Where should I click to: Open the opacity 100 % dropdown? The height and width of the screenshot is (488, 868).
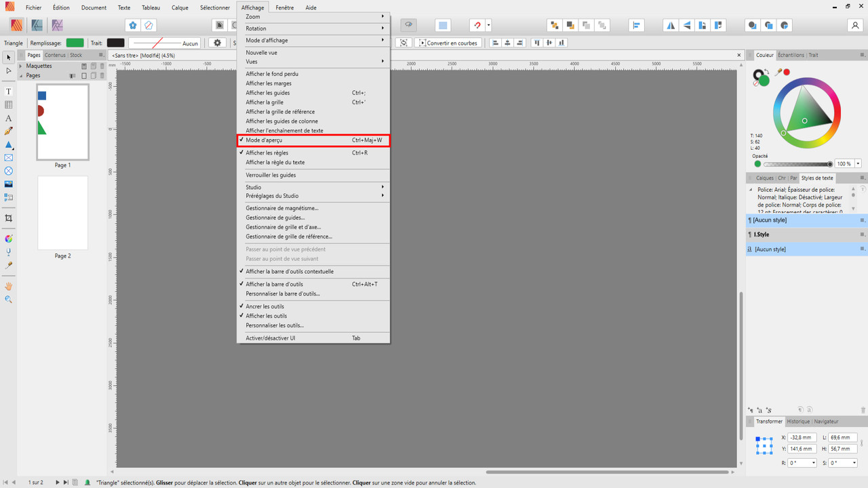click(858, 164)
